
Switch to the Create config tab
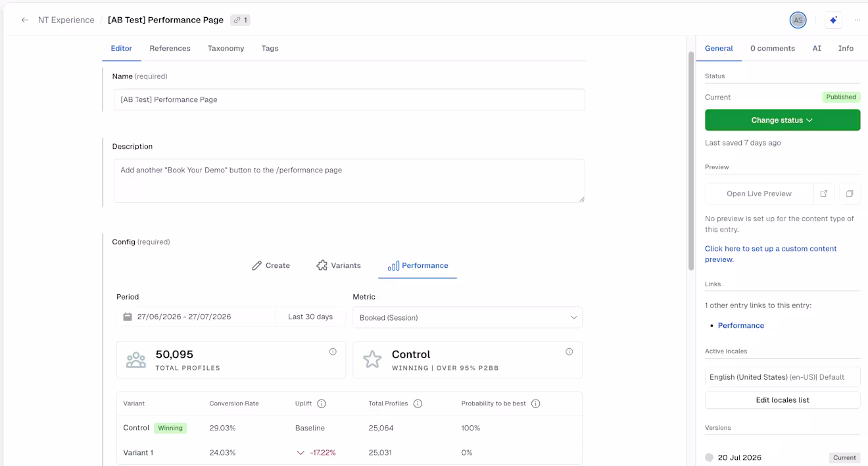click(271, 265)
